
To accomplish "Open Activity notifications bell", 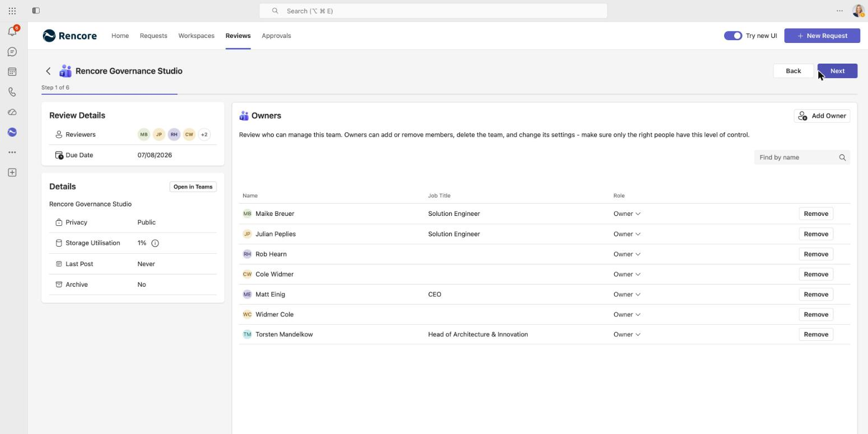I will click(x=12, y=31).
